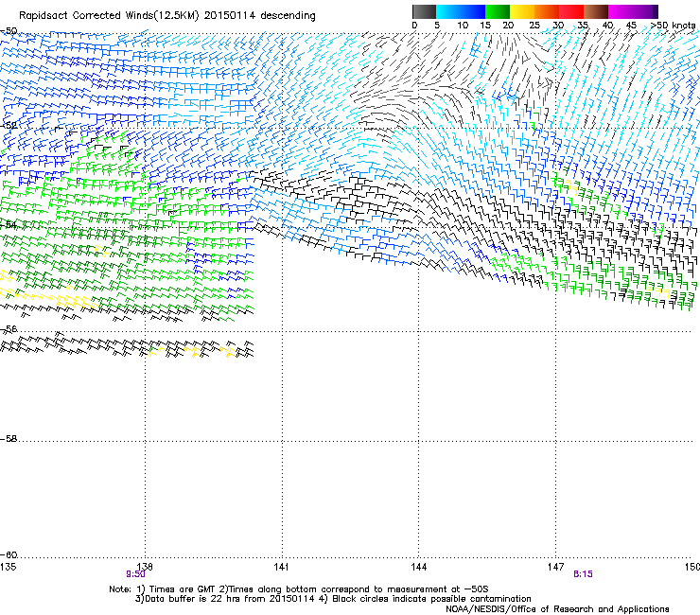Screen dimensions: 700x615
Task: Click the 'Times are GMT' note line
Action: click(x=299, y=589)
